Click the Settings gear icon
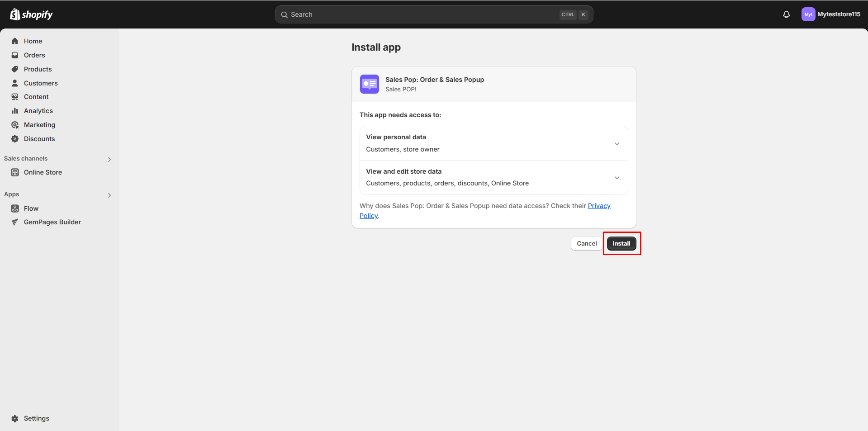This screenshot has height=431, width=868. pyautogui.click(x=15, y=418)
